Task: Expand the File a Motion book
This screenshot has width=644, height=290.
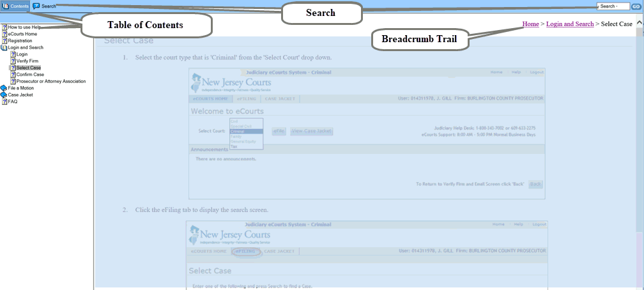Action: [4, 88]
